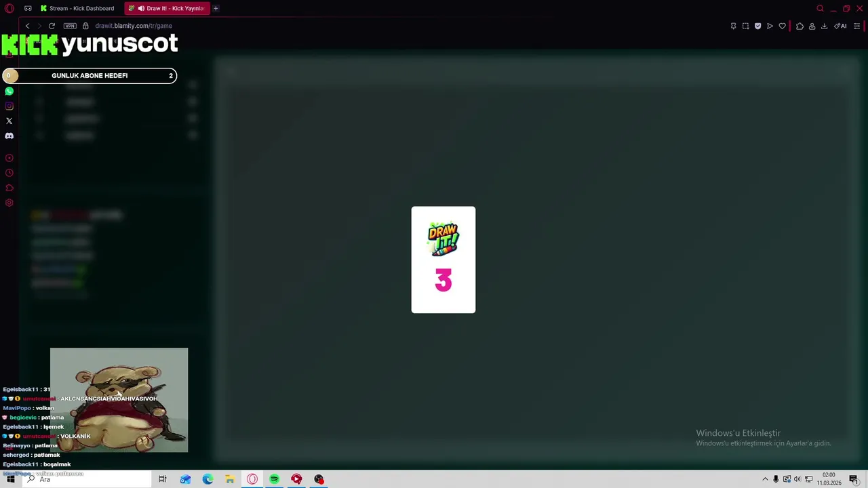Open the volume control in system tray
This screenshot has width=868, height=488.
pos(797,479)
